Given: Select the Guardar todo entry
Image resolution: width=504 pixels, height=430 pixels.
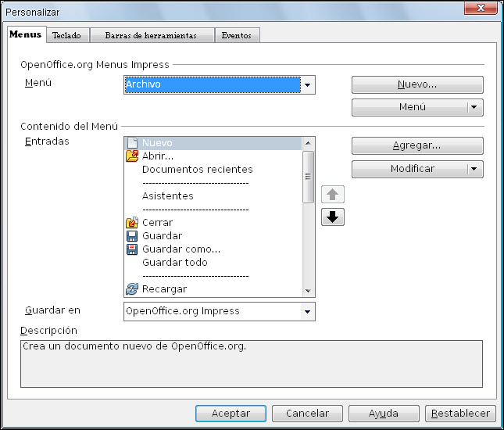Looking at the screenshot, I should (x=213, y=263).
